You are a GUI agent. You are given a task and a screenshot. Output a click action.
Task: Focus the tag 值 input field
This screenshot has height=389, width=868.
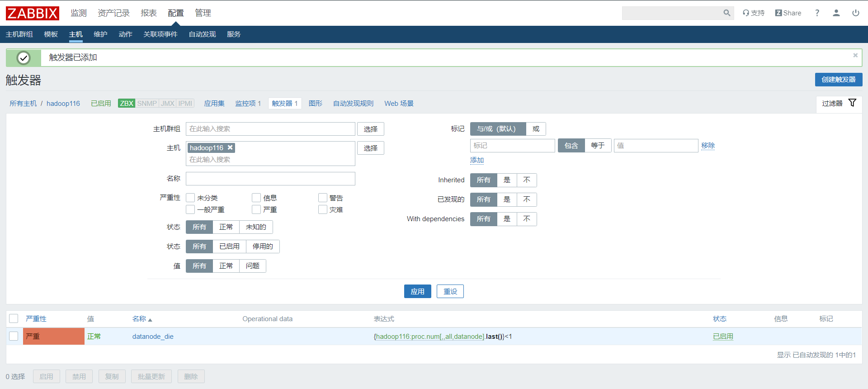click(656, 146)
